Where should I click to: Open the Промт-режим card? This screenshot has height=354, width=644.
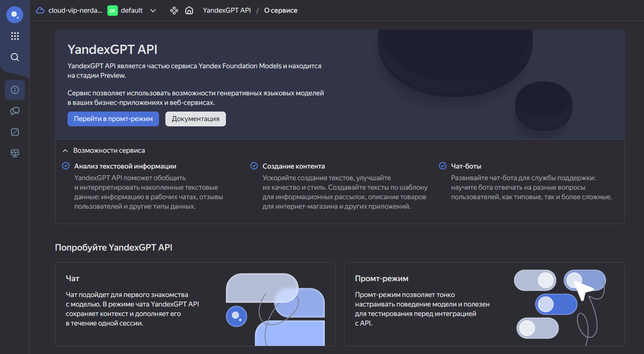click(484, 304)
